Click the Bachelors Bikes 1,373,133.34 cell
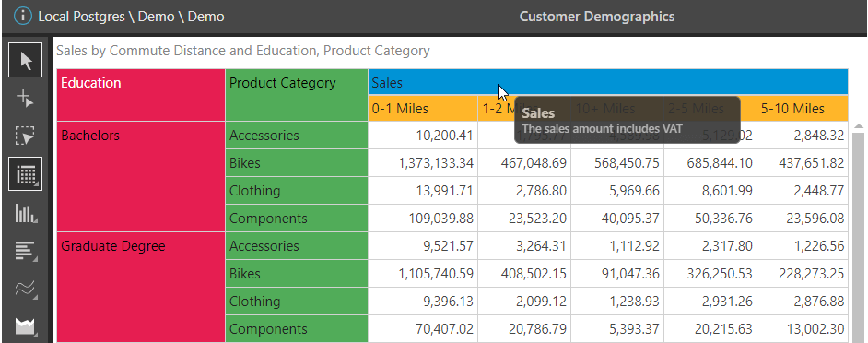Image resolution: width=868 pixels, height=343 pixels. coord(422,163)
